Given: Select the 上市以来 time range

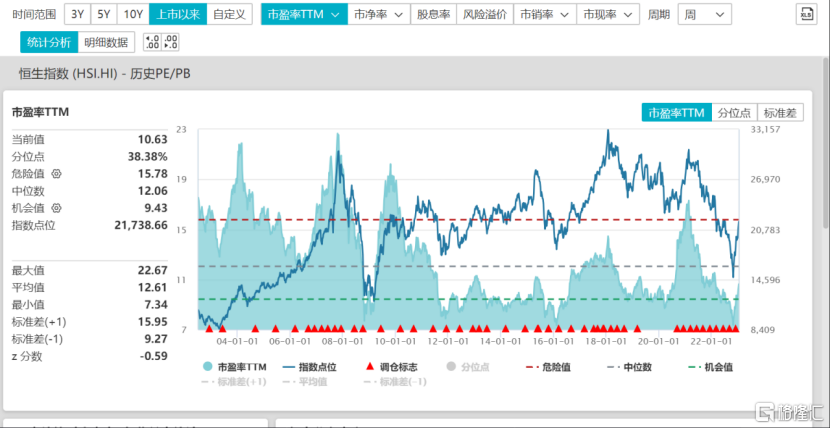Looking at the screenshot, I should 178,14.
